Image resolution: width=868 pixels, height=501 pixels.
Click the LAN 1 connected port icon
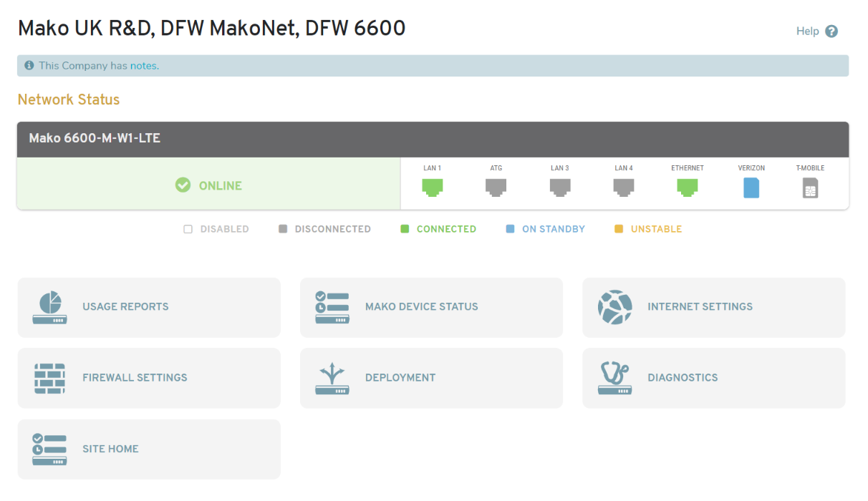pos(432,187)
